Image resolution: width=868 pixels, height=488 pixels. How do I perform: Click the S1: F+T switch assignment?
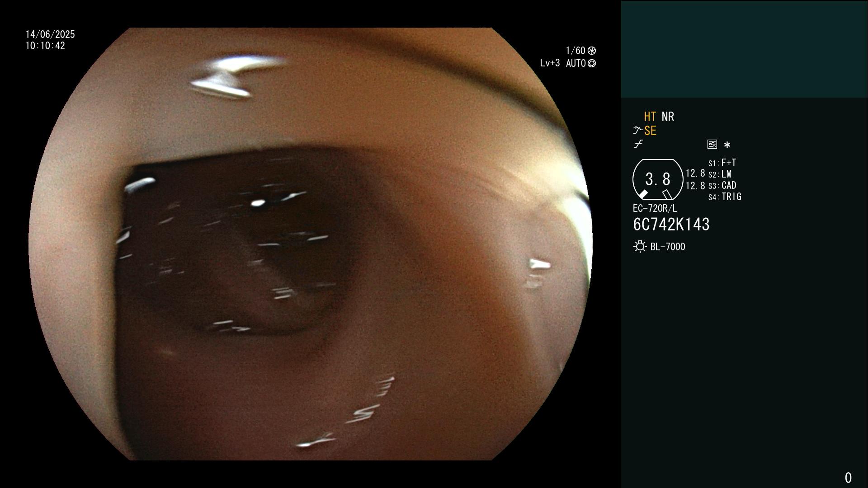pyautogui.click(x=722, y=163)
